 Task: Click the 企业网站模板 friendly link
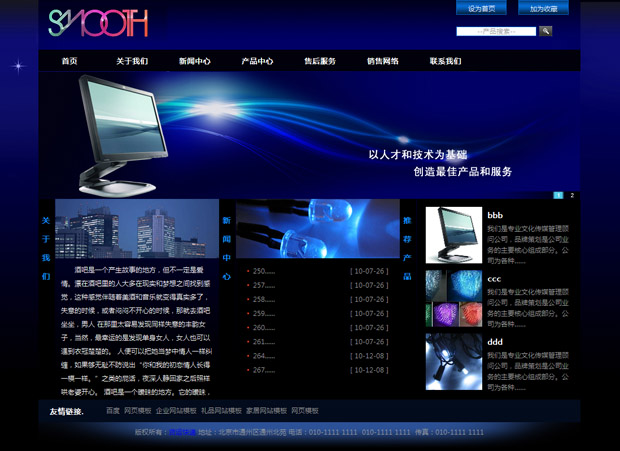pos(175,411)
